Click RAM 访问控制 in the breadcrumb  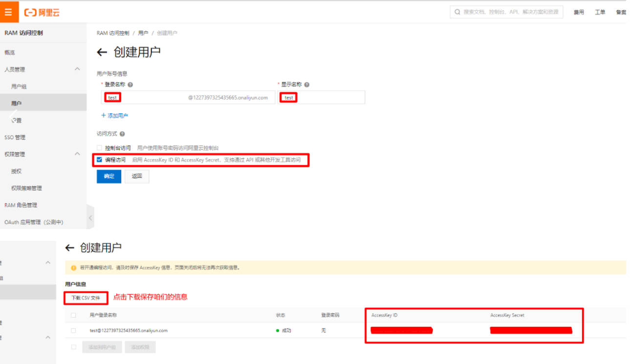pyautogui.click(x=113, y=33)
